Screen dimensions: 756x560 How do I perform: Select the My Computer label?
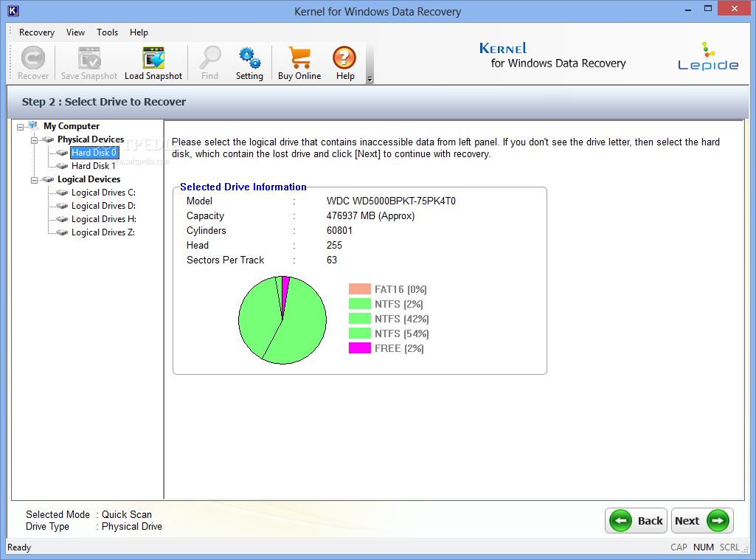(x=72, y=126)
